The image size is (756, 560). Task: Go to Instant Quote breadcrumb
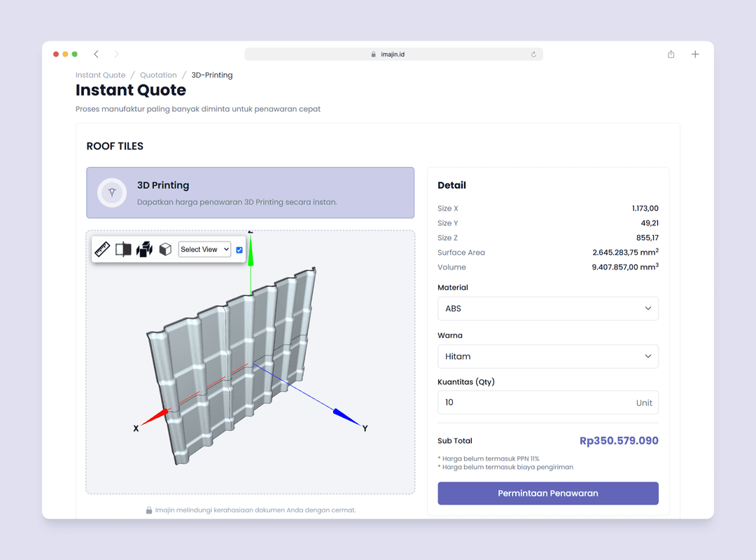[100, 75]
